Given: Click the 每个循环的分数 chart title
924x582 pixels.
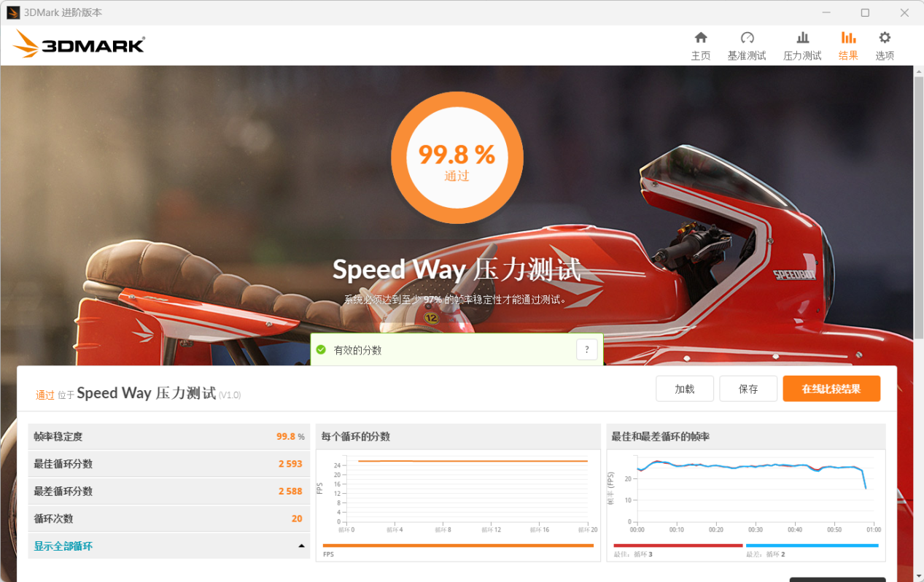Looking at the screenshot, I should coord(356,436).
